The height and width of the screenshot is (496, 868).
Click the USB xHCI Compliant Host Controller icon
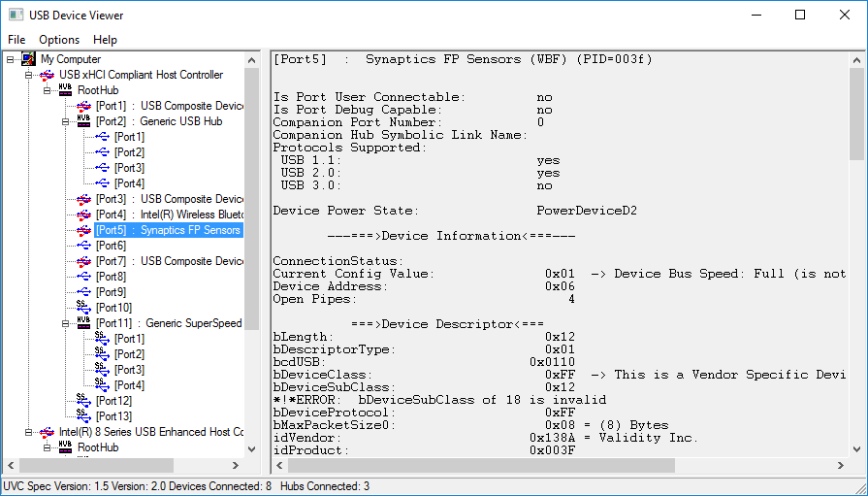tap(48, 75)
